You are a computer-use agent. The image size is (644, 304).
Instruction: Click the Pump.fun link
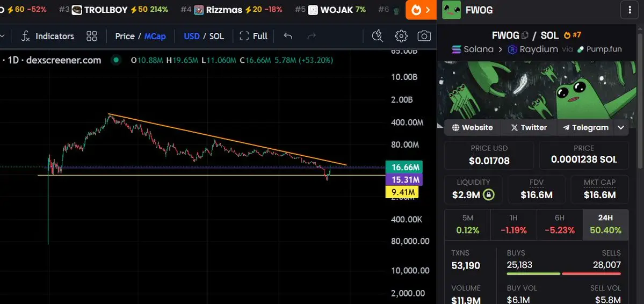tap(599, 49)
